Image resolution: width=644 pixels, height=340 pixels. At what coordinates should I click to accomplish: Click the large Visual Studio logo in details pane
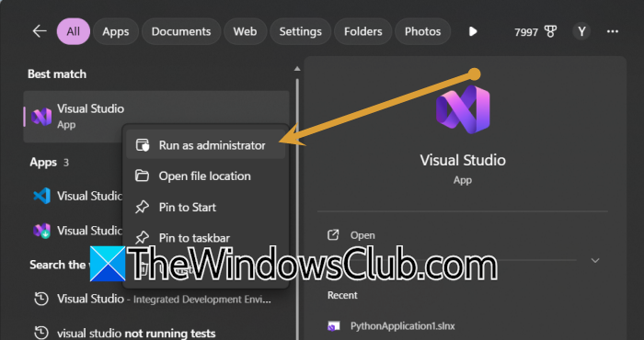463,109
